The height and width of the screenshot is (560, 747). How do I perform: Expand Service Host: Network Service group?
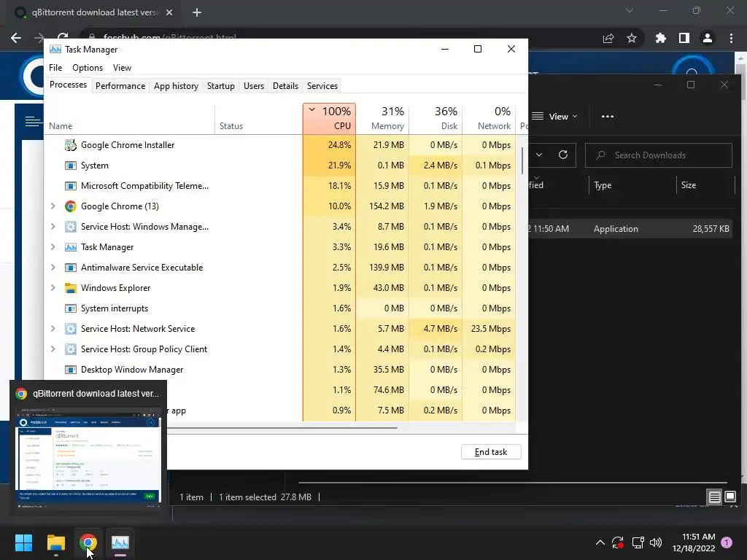tap(53, 329)
